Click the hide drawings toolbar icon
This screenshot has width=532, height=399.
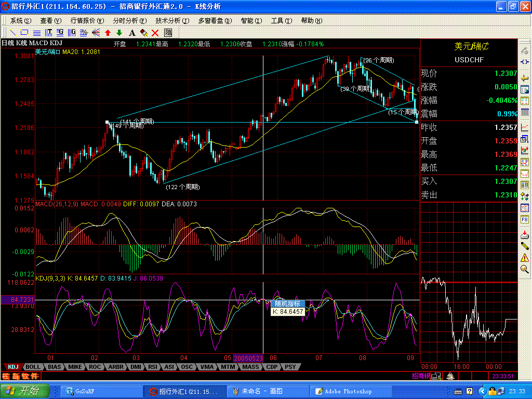click(168, 33)
